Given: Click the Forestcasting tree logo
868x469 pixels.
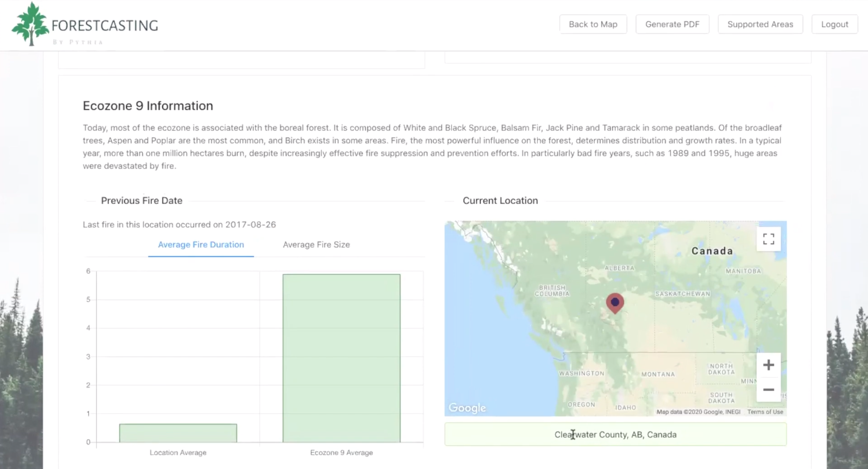Looking at the screenshot, I should [x=30, y=24].
